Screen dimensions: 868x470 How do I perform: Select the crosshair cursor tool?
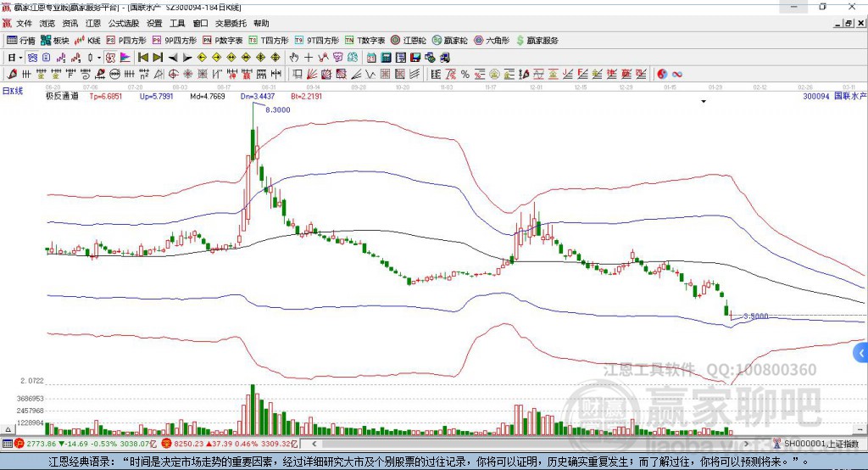[309, 58]
